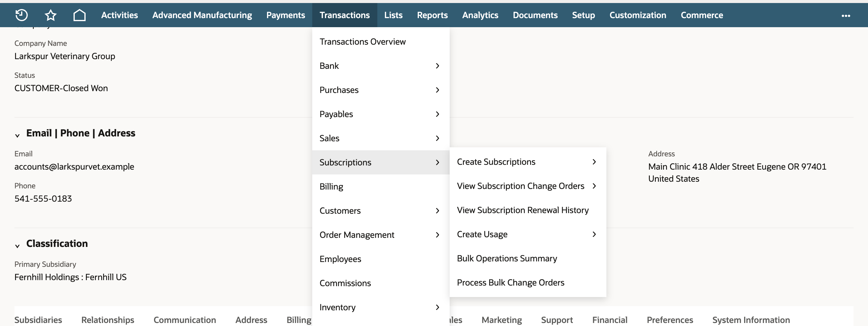Open the more options ellipsis menu
Viewport: 868px width, 326px height.
pos(846,15)
